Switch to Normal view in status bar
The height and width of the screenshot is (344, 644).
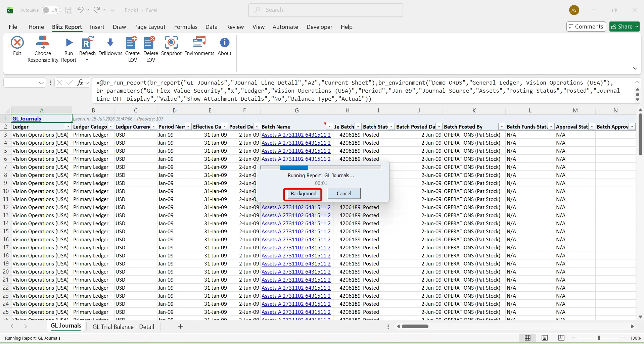pos(528,338)
